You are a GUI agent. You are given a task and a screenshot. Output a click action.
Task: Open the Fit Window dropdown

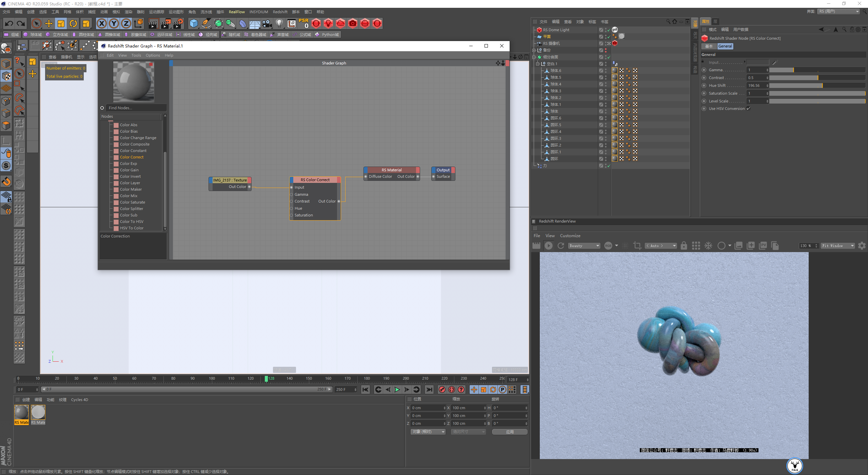point(837,246)
